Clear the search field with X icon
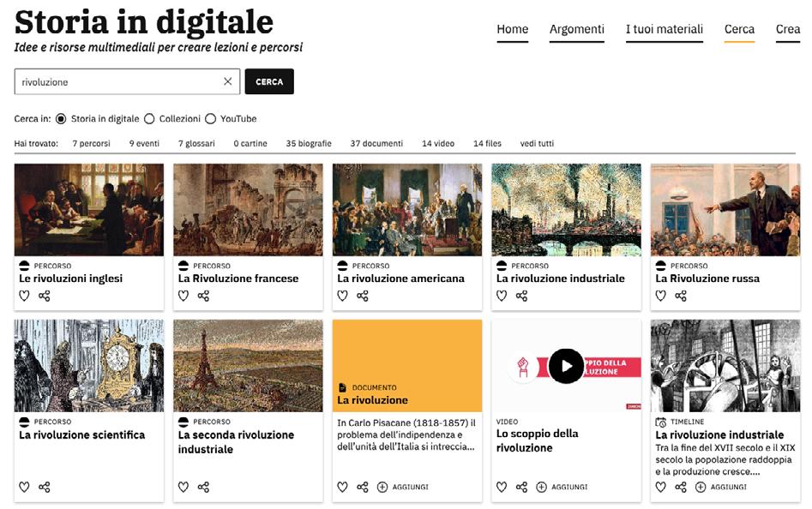 tap(227, 81)
